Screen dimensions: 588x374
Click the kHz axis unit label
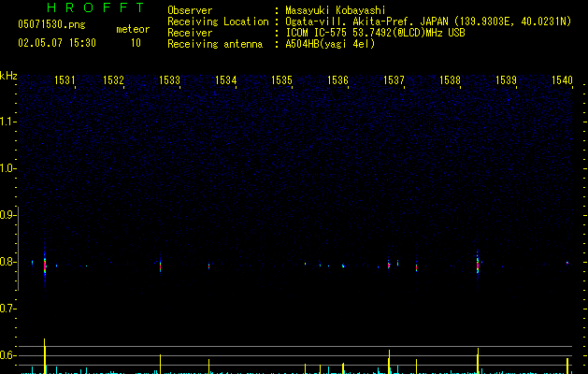tap(8, 76)
